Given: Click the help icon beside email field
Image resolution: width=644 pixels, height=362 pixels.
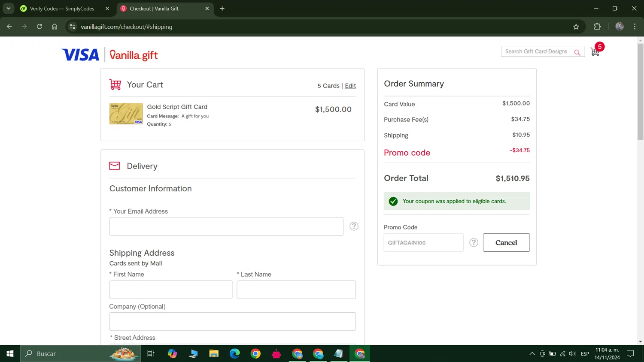Looking at the screenshot, I should [x=354, y=226].
